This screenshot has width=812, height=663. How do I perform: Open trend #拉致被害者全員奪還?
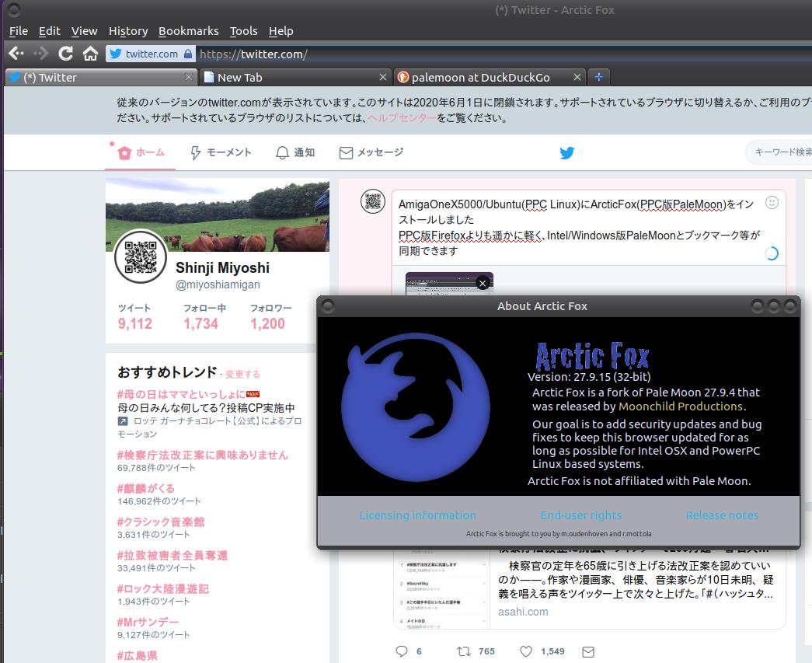click(x=173, y=555)
